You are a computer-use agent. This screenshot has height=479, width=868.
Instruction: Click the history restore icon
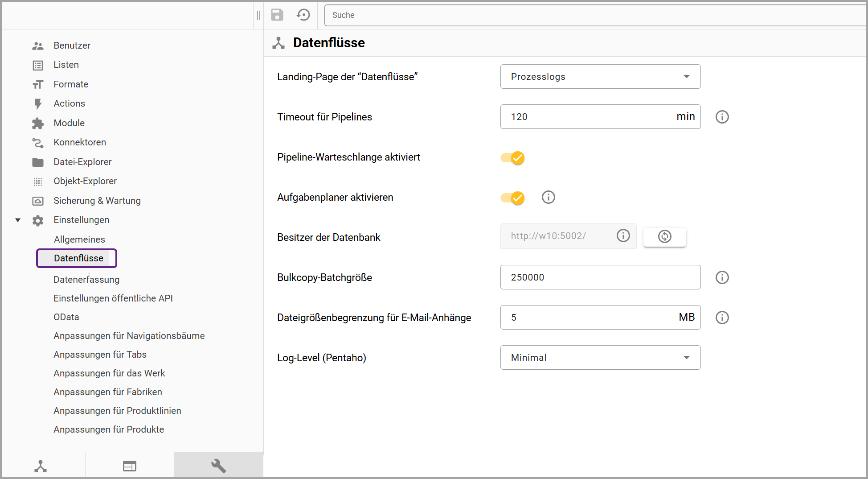(303, 15)
